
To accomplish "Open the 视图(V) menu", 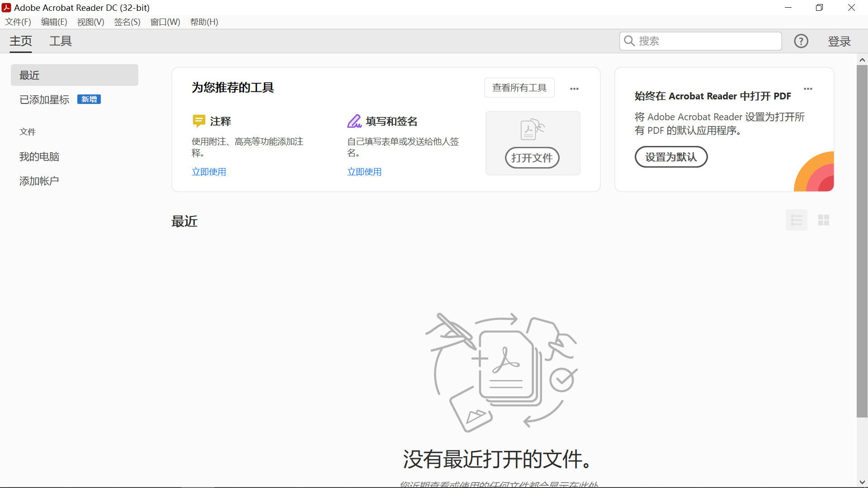I will pyautogui.click(x=90, y=22).
